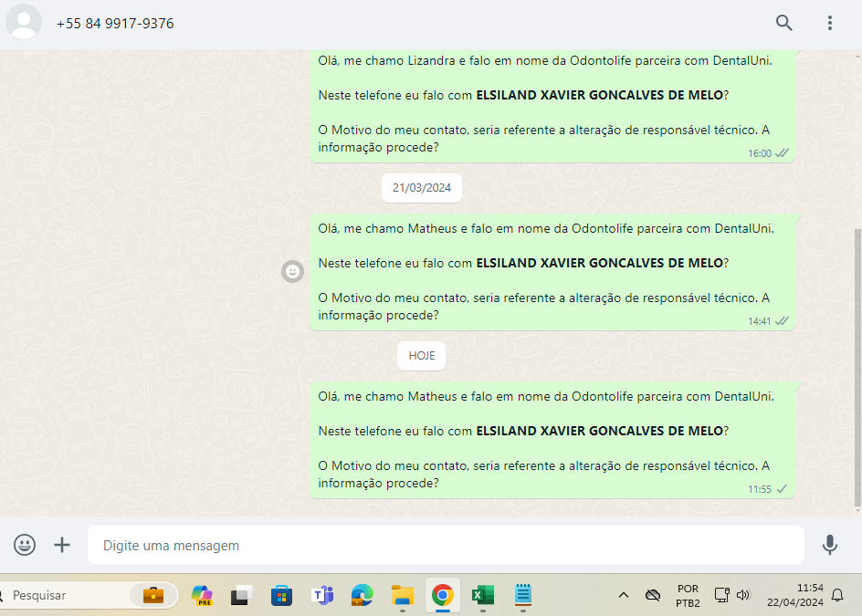Open Task View on the taskbar
Viewport: 862px width, 616px height.
241,595
